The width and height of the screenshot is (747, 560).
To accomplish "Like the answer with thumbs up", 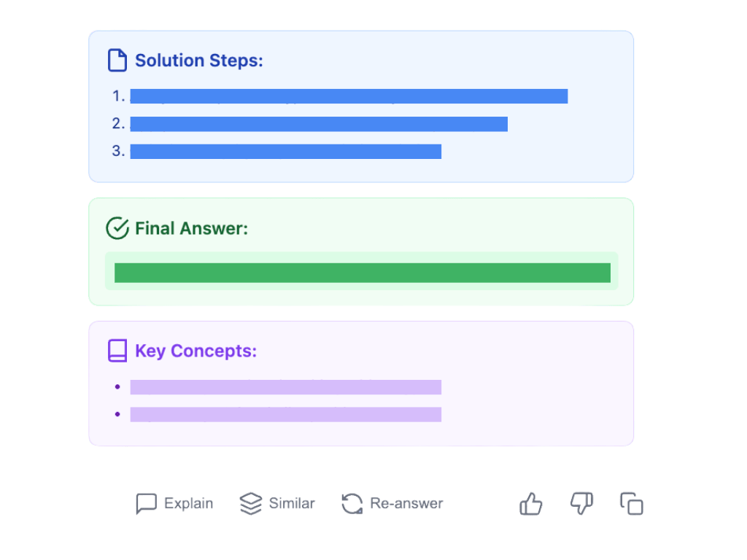I will [531, 504].
